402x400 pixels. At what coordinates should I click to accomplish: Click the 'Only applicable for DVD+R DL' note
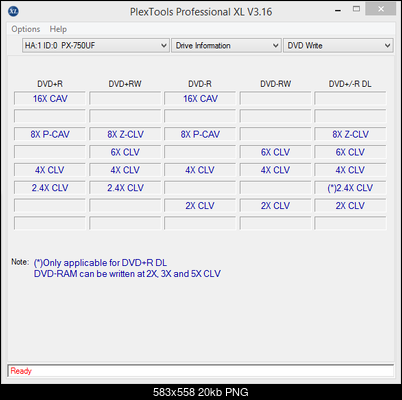[x=100, y=263]
